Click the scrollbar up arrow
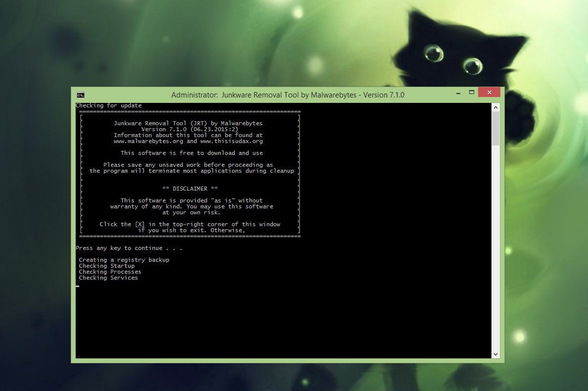The height and width of the screenshot is (391, 588). coord(495,107)
